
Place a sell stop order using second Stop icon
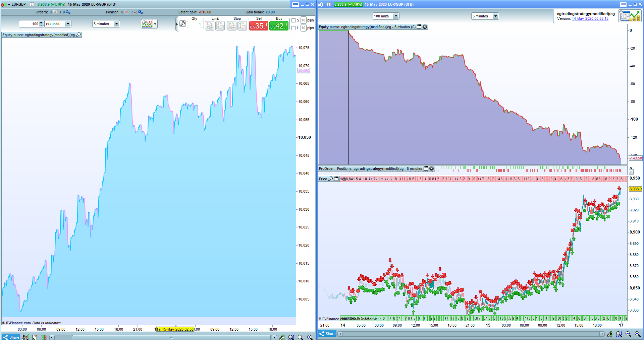[242, 26]
